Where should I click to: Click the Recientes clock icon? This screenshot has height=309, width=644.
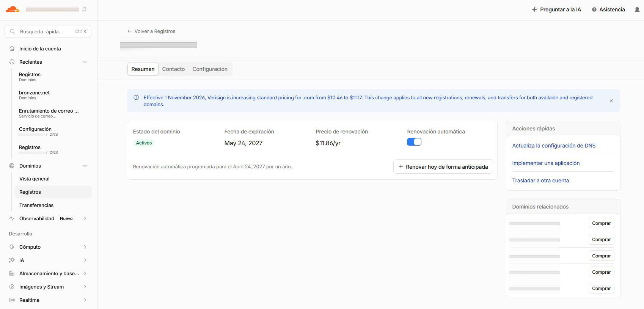[12, 62]
